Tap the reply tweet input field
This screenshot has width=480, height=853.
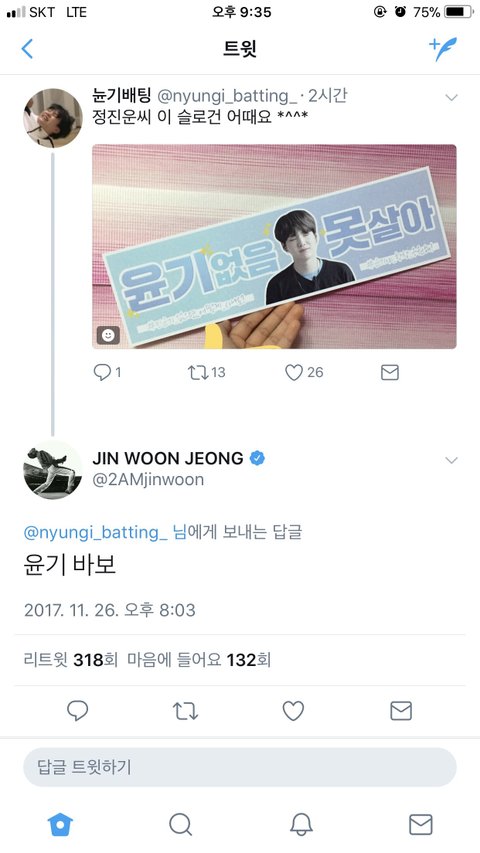[239, 767]
